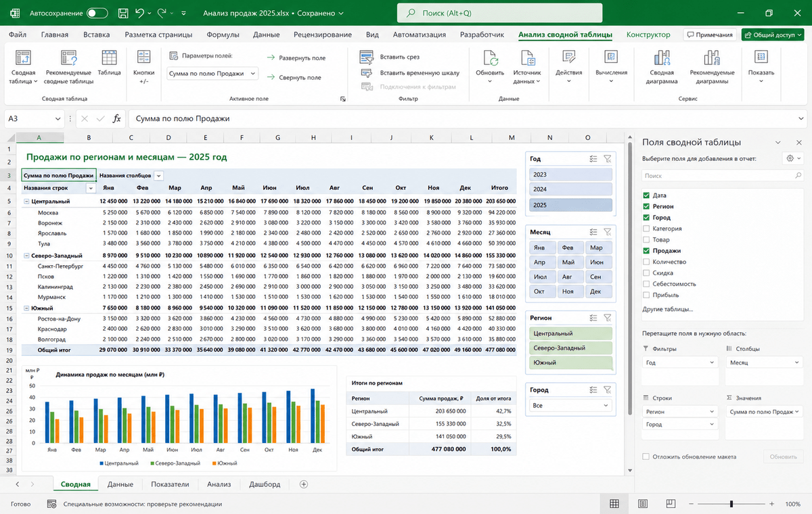Screen dimensions: 812x514
Task: Check the Количество field
Action: tap(646, 262)
